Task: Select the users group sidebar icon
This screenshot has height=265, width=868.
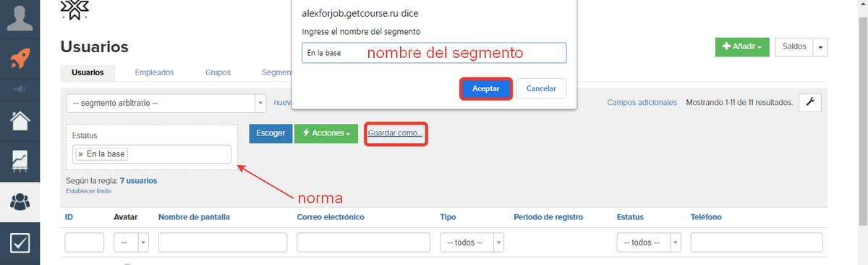Action: 20,202
